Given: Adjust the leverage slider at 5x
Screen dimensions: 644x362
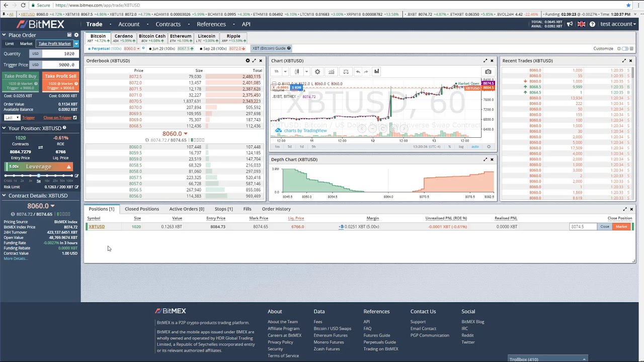Looking at the screenshot, I should [38, 175].
